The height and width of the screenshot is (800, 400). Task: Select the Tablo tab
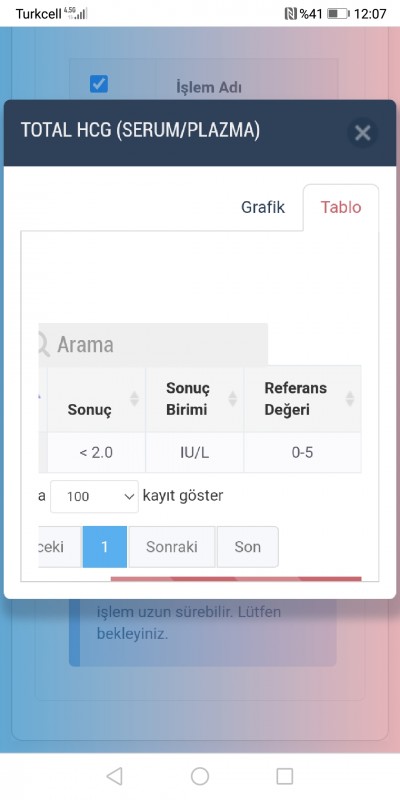(341, 208)
